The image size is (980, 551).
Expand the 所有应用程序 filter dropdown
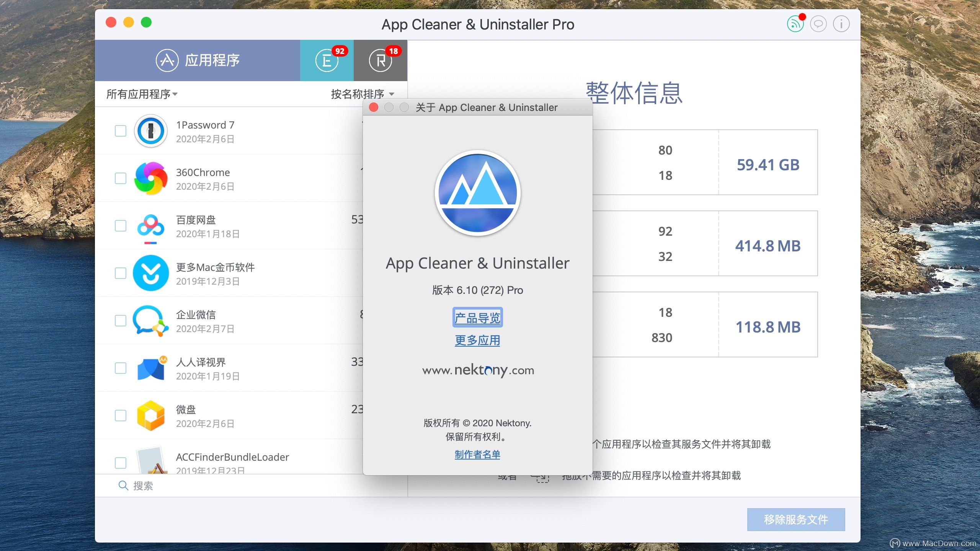point(142,94)
